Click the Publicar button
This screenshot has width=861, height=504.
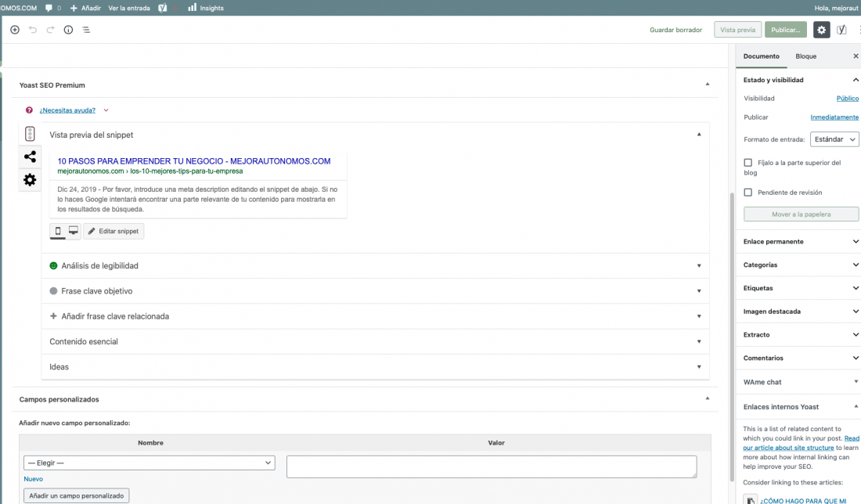pyautogui.click(x=786, y=30)
